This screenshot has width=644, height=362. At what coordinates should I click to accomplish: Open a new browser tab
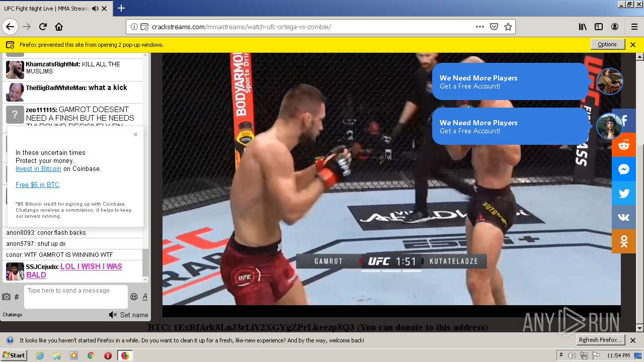[121, 8]
